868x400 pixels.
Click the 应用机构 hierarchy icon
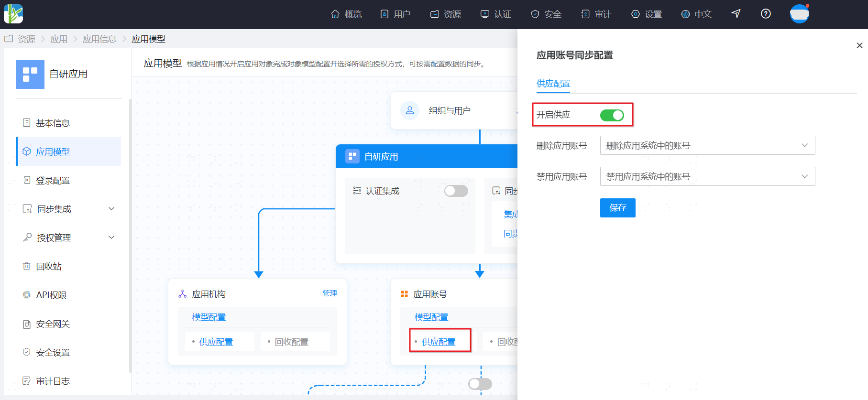pyautogui.click(x=182, y=294)
